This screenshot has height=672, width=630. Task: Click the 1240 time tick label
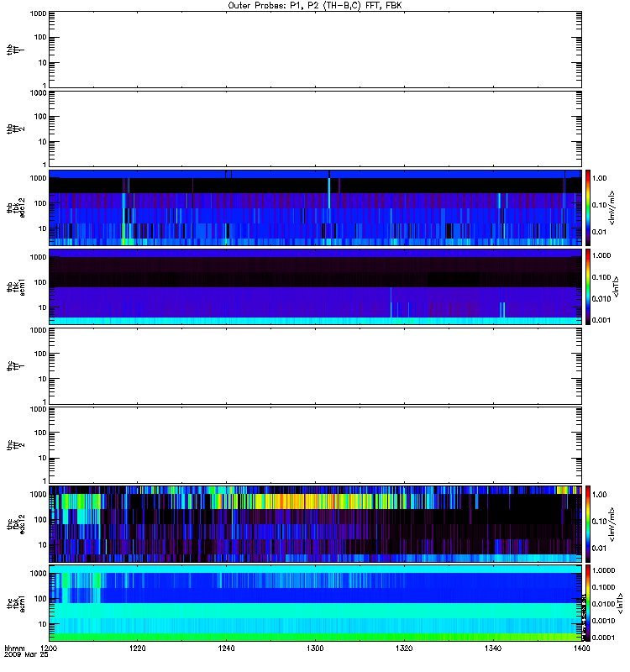pyautogui.click(x=226, y=648)
